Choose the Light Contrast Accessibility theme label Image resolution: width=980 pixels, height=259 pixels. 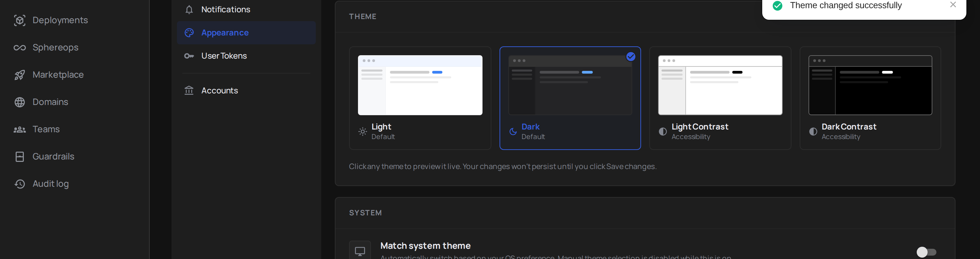coord(700,132)
